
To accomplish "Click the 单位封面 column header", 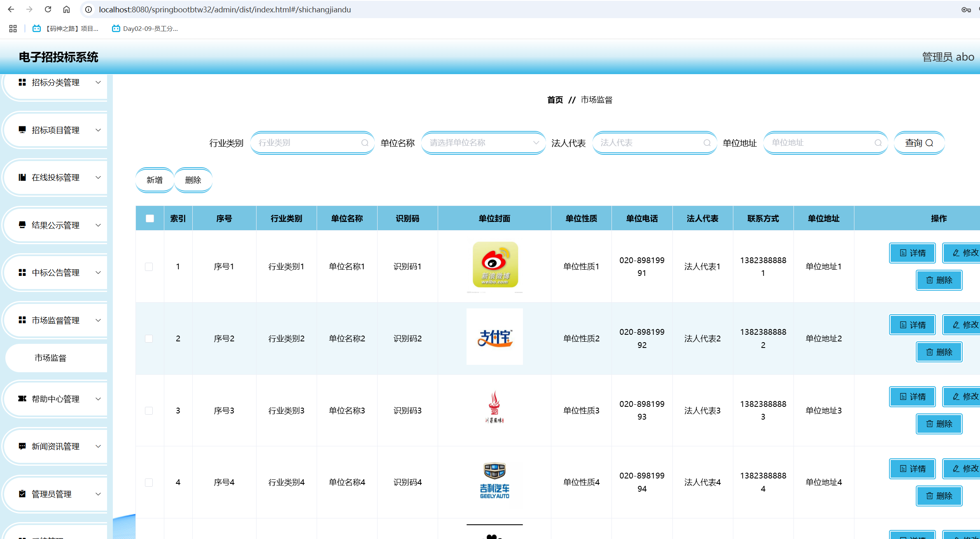I will click(x=494, y=218).
